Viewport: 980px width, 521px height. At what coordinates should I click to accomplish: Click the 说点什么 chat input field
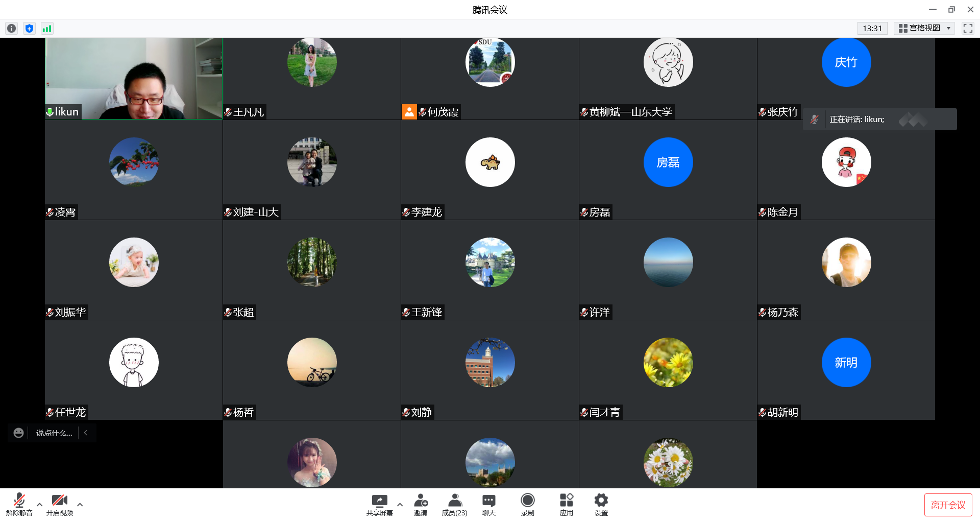point(54,433)
